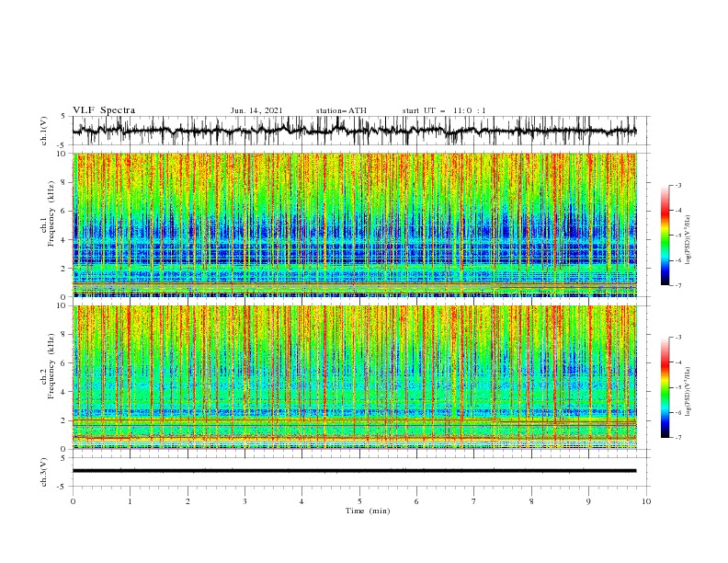This screenshot has width=728, height=563.
Task: Click the 'ch.3(V)' axis label
Action: coord(44,472)
